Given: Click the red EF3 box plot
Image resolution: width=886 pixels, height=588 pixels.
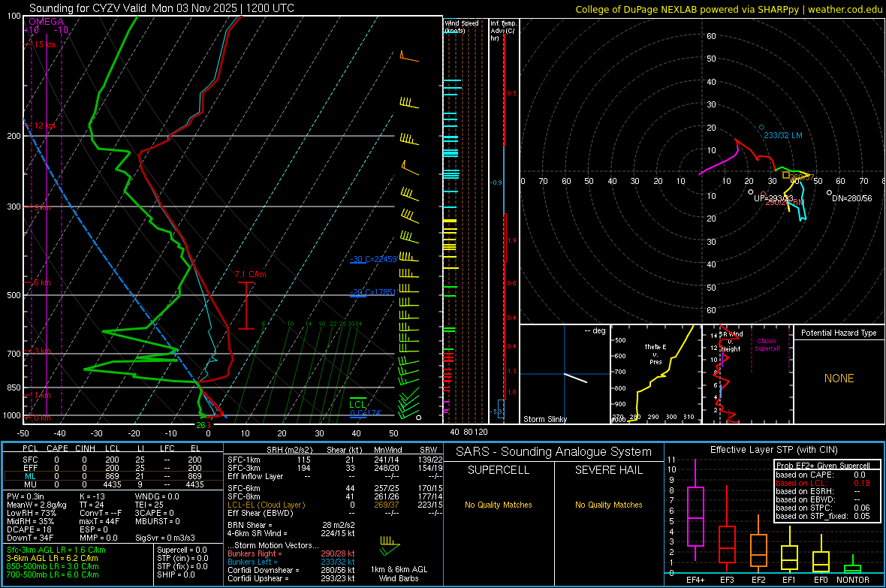Looking at the screenshot, I should click(727, 544).
